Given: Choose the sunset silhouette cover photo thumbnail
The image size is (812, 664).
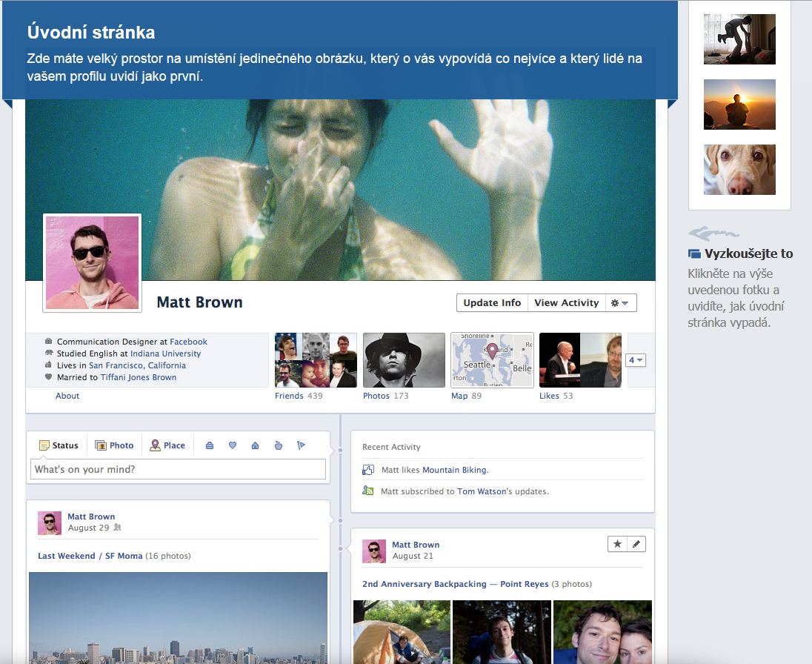Looking at the screenshot, I should (x=739, y=104).
